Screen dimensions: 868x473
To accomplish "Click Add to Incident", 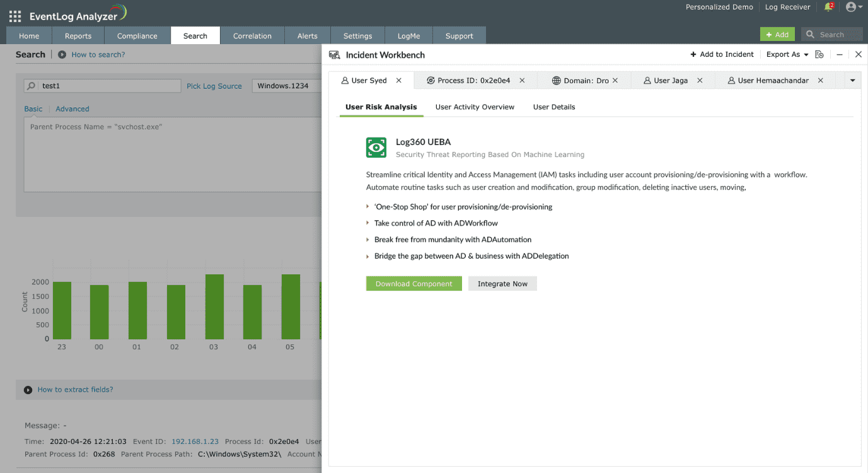I will point(722,55).
